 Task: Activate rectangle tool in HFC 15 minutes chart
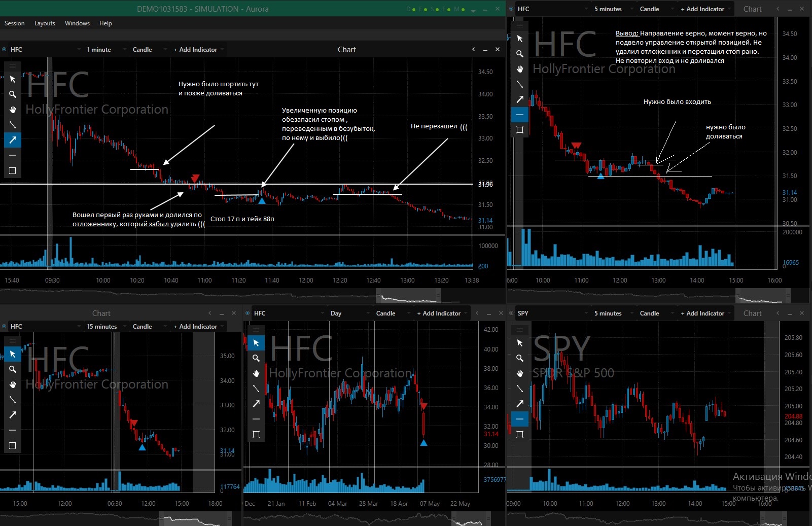coord(13,445)
